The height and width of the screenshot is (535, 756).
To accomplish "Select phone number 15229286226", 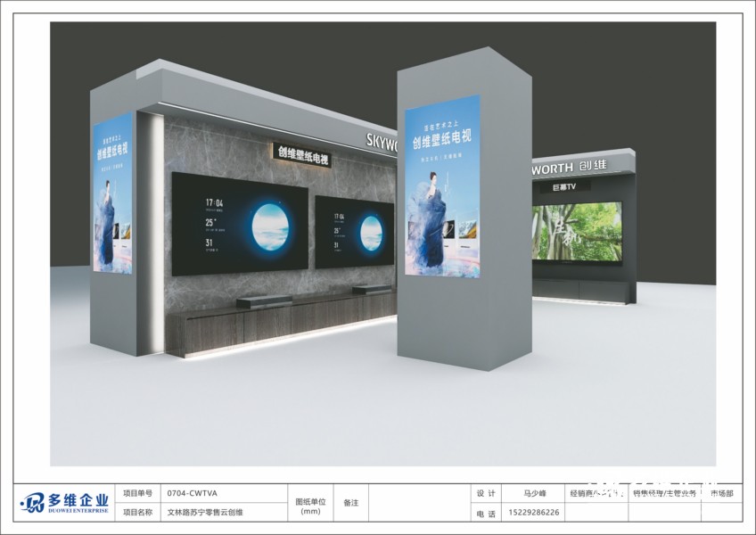I will click(x=534, y=513).
